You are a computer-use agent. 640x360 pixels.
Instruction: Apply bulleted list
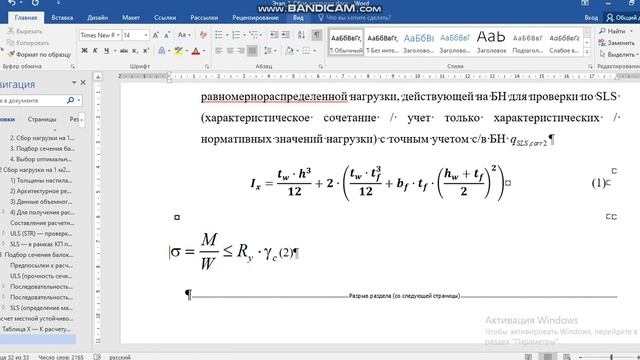point(219,35)
